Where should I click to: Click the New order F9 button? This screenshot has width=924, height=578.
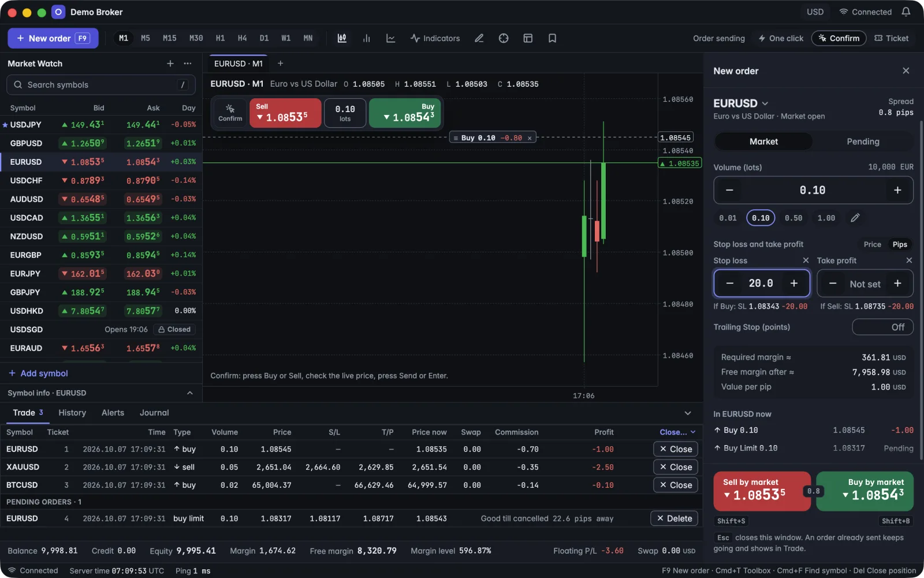point(53,38)
